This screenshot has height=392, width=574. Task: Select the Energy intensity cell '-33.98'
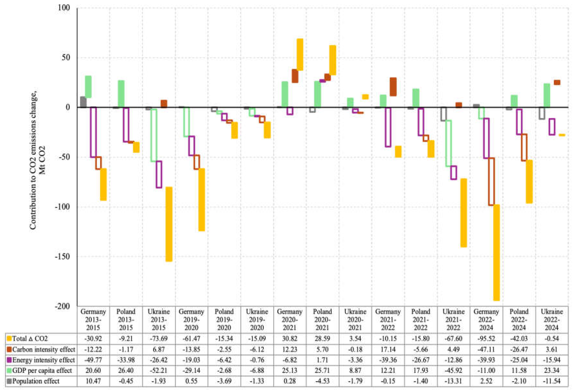[x=126, y=360]
